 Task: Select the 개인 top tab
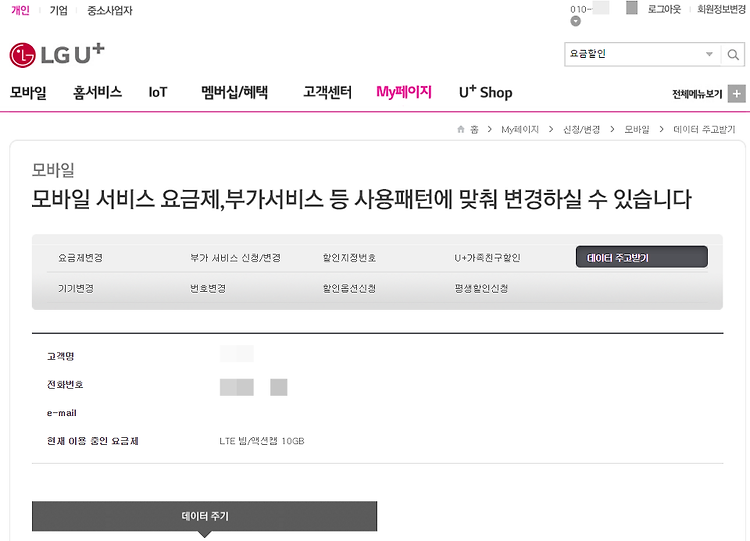click(21, 10)
